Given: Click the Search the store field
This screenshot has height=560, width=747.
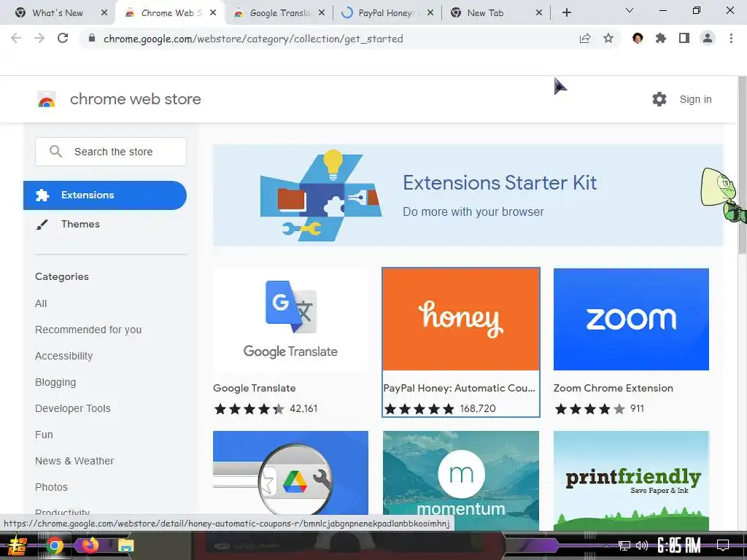Looking at the screenshot, I should [x=111, y=152].
